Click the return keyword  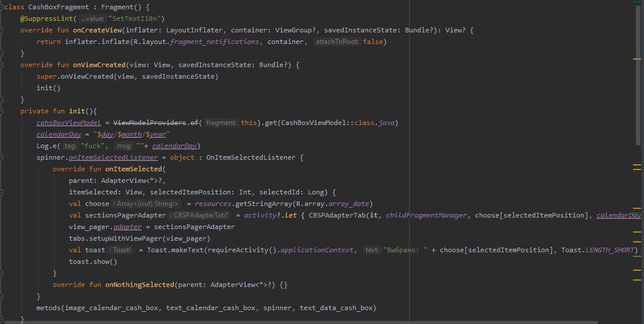49,42
